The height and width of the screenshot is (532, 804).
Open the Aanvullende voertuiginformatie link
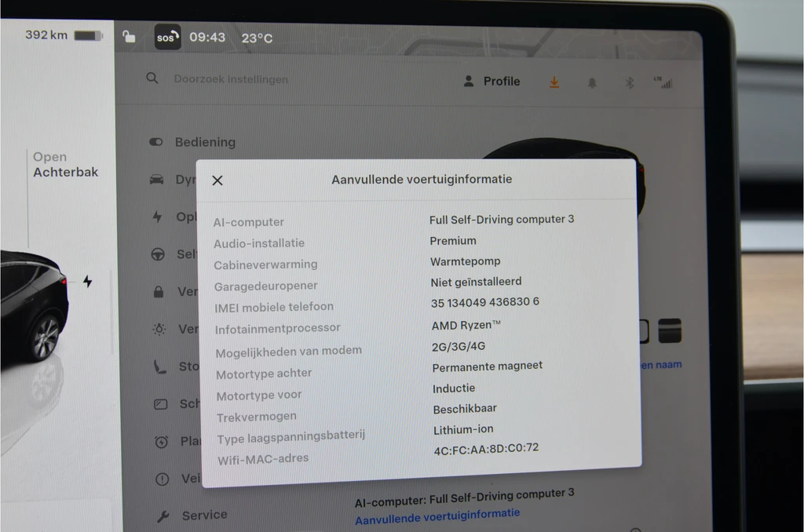click(x=437, y=516)
